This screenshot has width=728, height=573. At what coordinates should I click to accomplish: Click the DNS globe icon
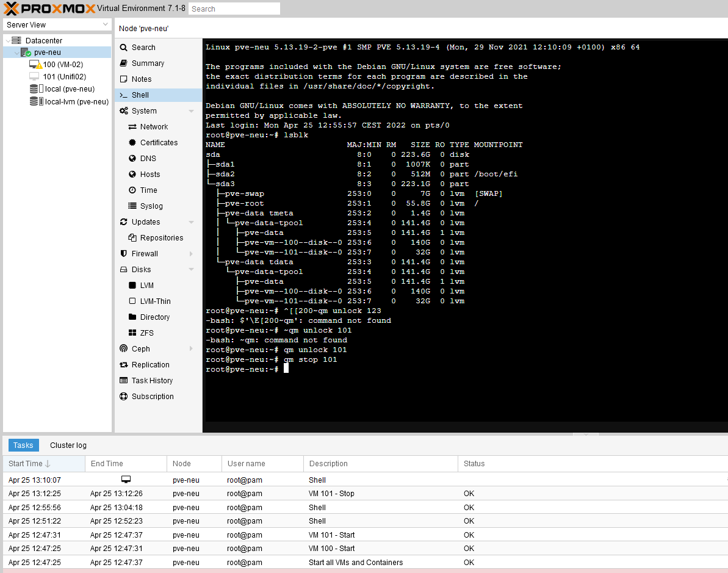132,158
